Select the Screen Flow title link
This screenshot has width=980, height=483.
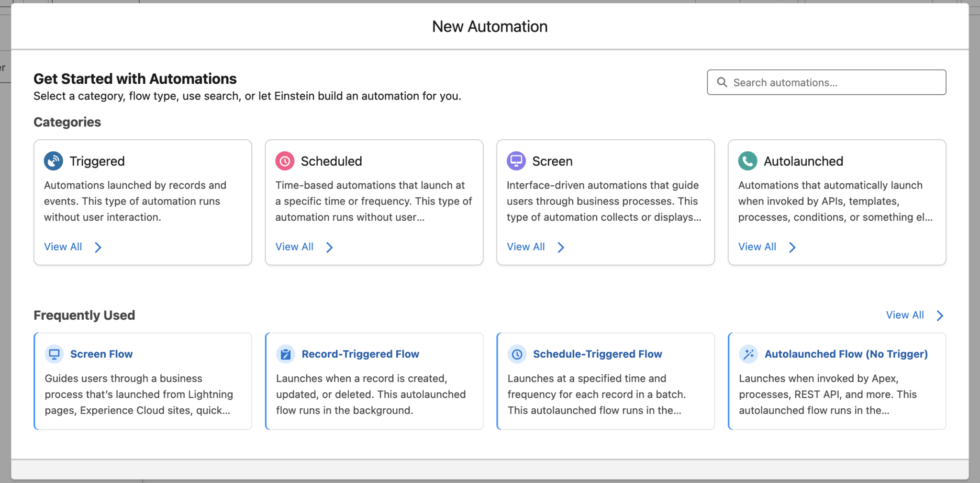(x=101, y=354)
